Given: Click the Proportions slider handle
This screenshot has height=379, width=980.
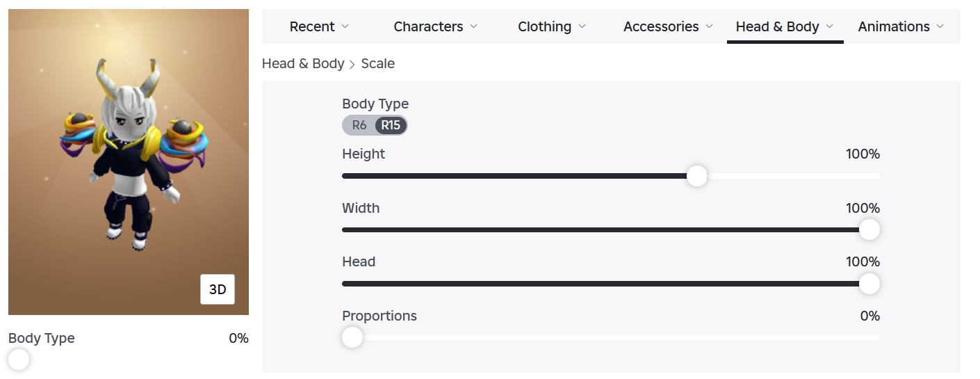Looking at the screenshot, I should tap(352, 337).
